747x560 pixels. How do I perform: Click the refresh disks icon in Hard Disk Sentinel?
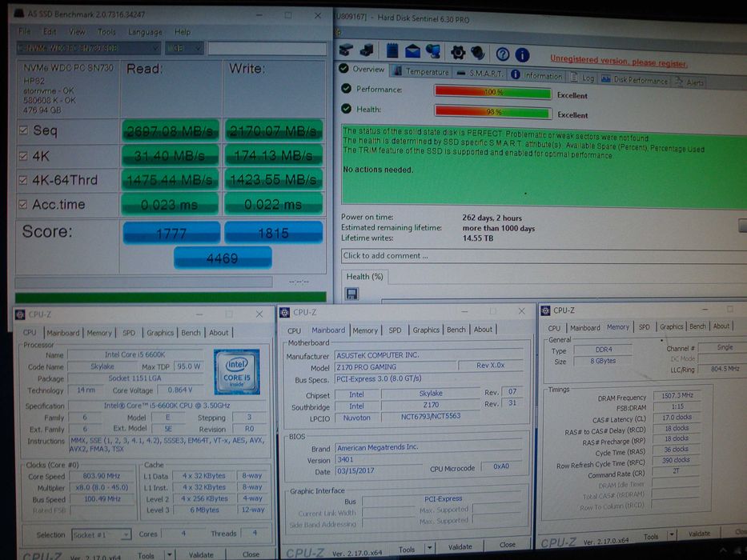347,50
